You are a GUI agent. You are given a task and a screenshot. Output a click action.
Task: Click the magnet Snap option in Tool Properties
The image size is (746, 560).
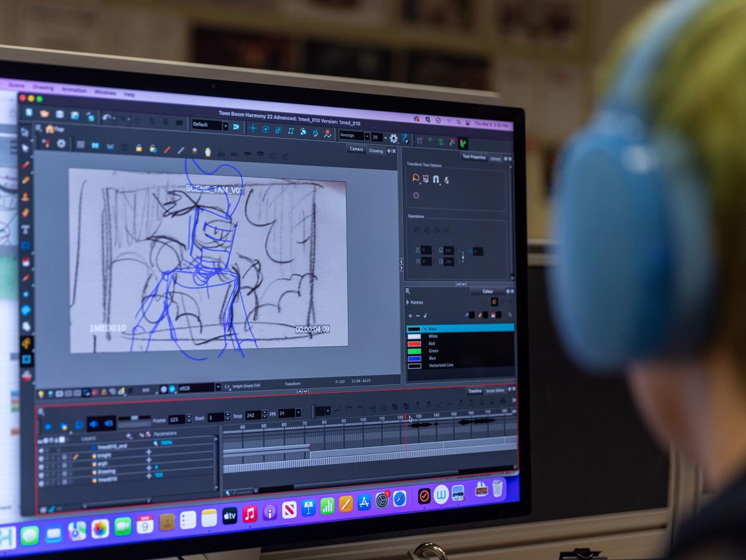point(436,179)
